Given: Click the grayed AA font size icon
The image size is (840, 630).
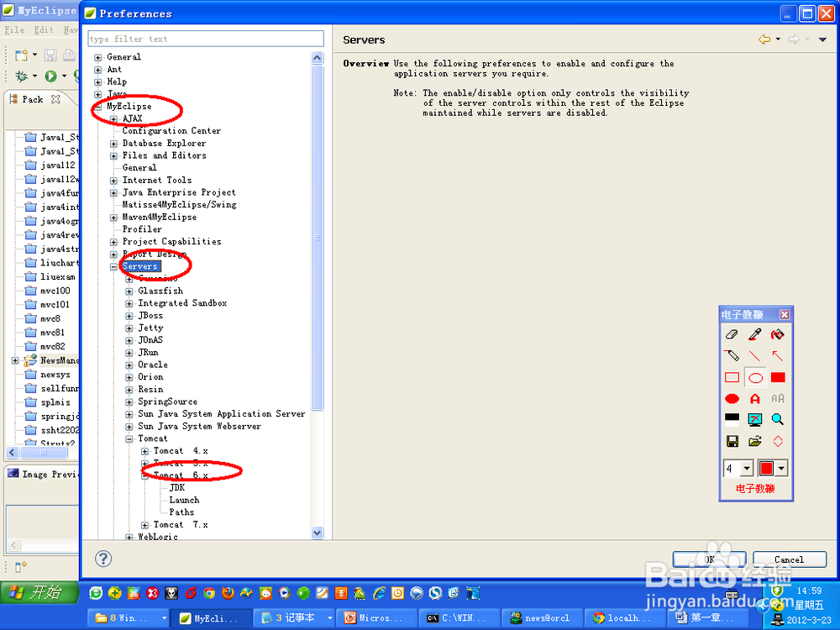Looking at the screenshot, I should click(777, 398).
